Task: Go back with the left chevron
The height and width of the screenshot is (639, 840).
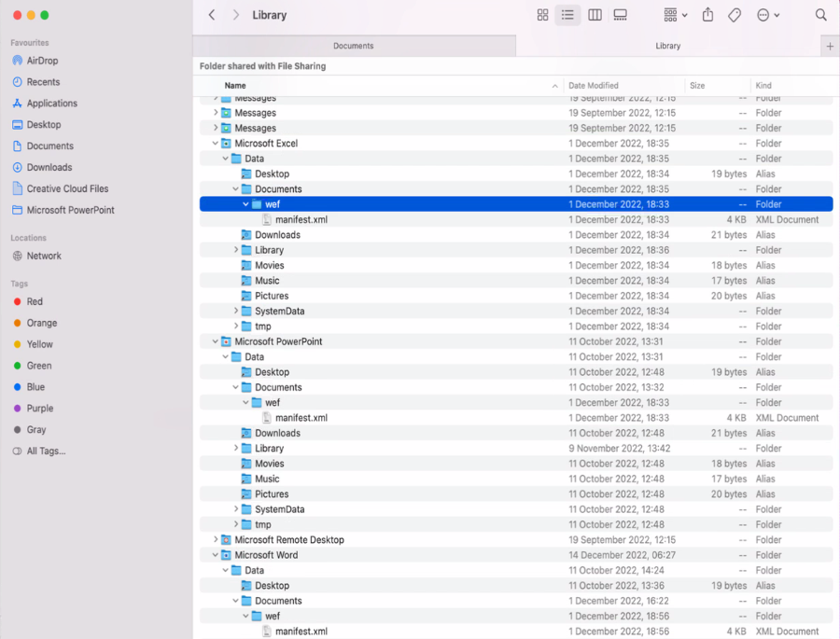Action: (212, 15)
